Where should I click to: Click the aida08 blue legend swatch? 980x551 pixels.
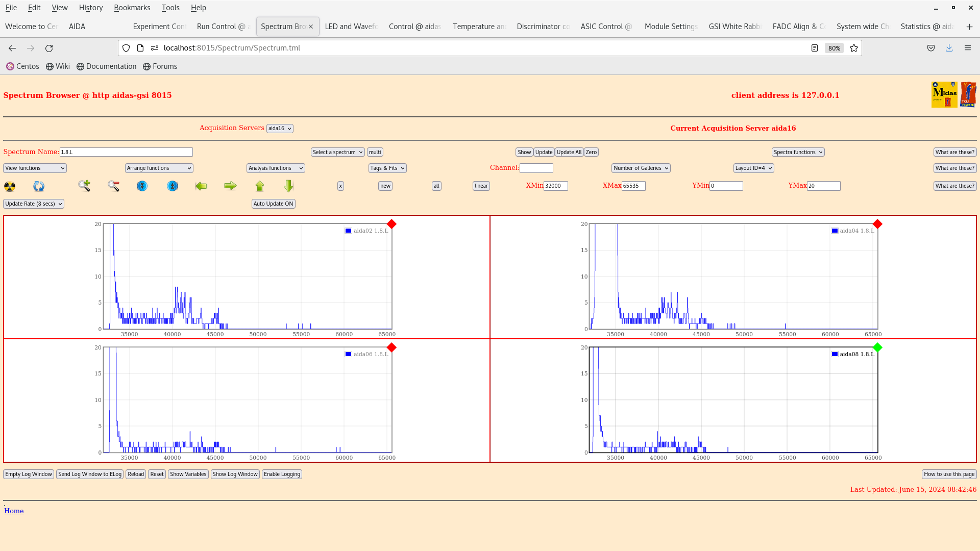(835, 354)
